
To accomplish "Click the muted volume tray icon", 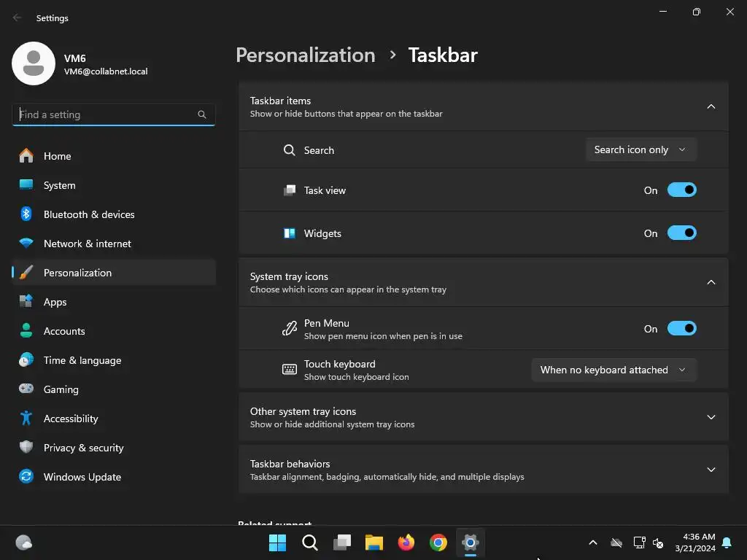I will pos(658,542).
